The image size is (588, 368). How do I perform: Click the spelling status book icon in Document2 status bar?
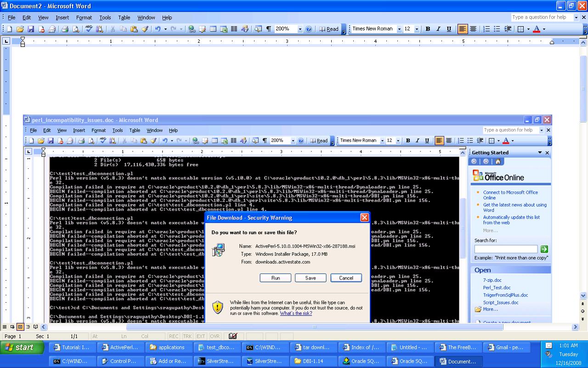coord(233,336)
